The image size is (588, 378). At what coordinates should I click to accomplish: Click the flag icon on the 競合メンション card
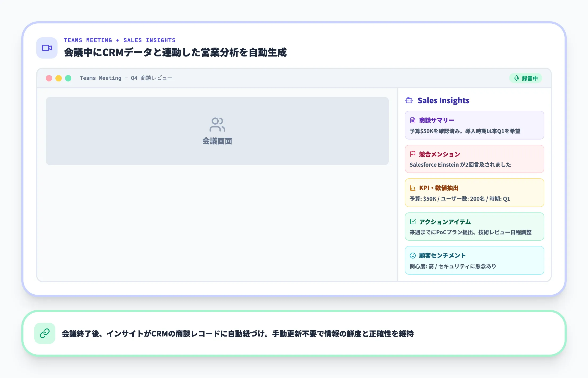click(x=413, y=154)
